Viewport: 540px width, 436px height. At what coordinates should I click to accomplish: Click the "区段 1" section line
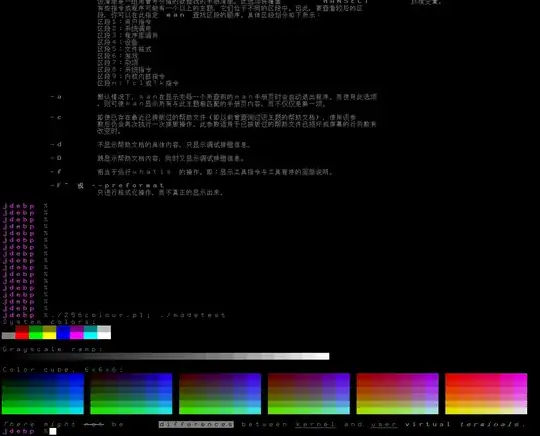click(124, 22)
